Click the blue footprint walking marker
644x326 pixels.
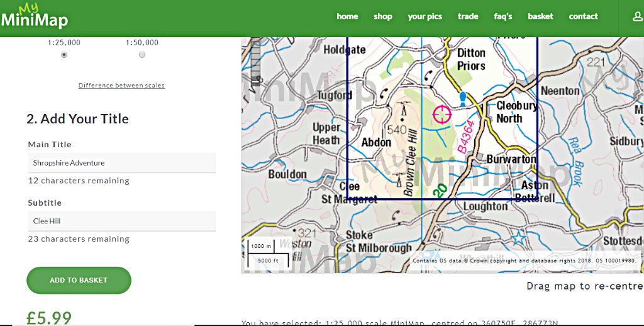[463, 99]
